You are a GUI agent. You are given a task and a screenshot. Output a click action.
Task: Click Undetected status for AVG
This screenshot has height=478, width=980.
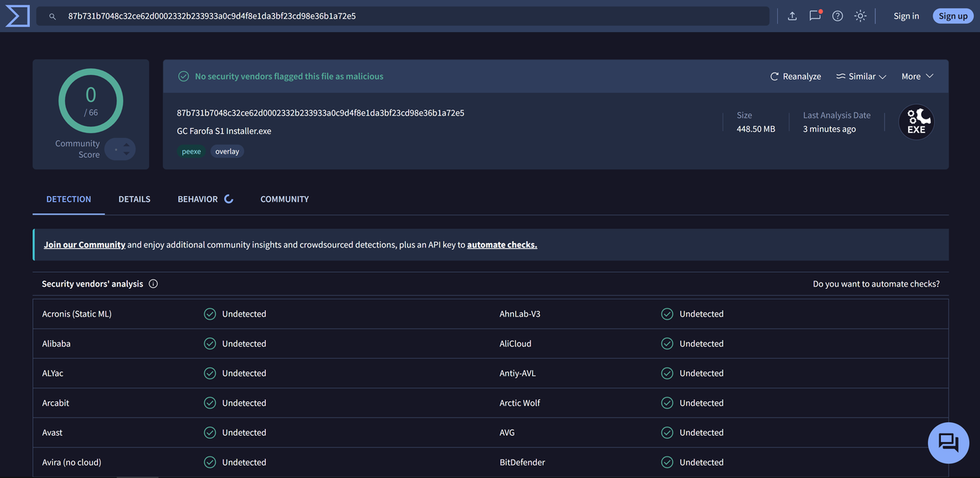pos(701,433)
